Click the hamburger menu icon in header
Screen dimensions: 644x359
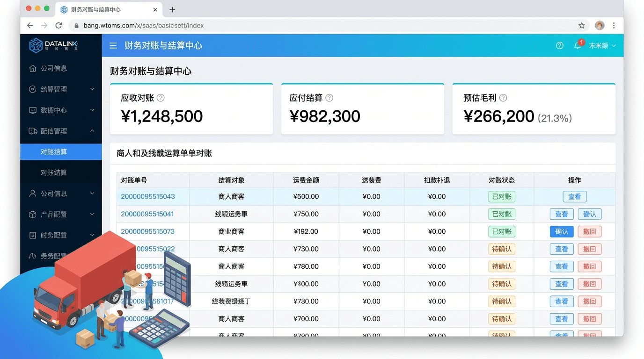113,46
